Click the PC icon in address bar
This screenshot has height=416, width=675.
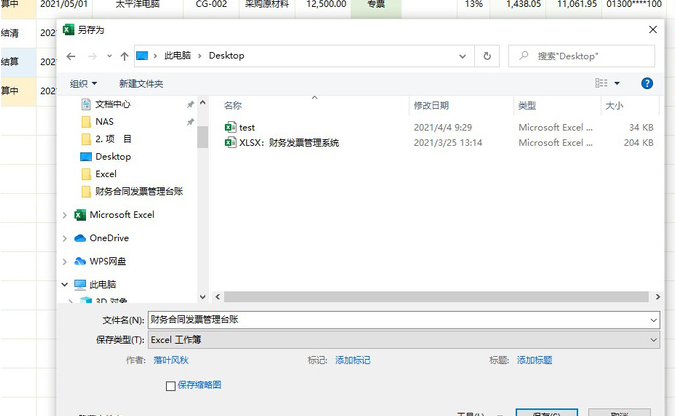142,56
